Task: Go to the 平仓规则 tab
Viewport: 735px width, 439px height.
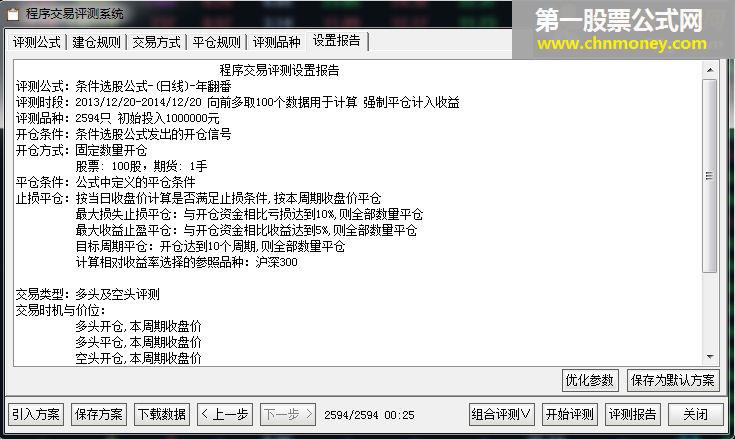Action: 217,42
